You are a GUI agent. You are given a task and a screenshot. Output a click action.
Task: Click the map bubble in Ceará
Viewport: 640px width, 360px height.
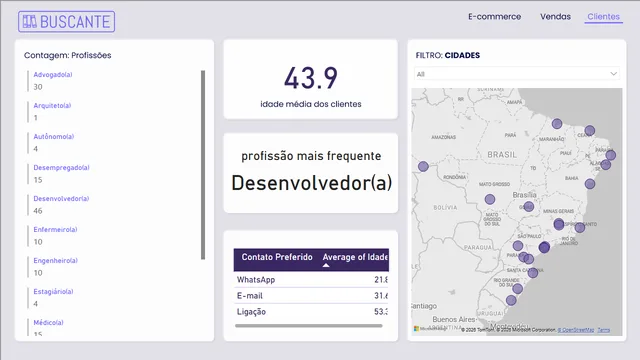pyautogui.click(x=589, y=131)
